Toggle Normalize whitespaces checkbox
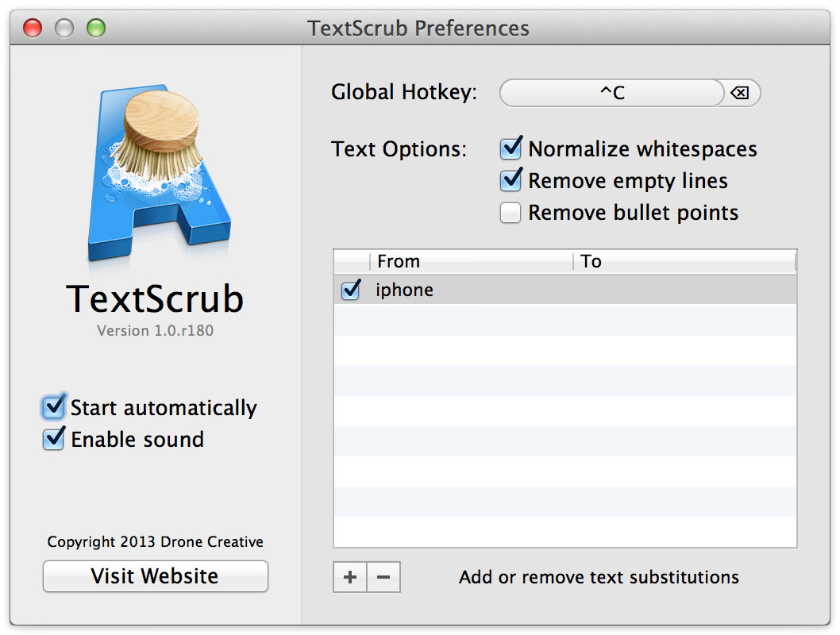 click(x=511, y=148)
